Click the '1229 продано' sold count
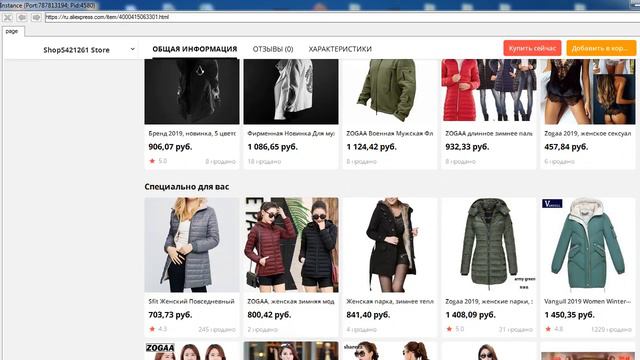 611,329
